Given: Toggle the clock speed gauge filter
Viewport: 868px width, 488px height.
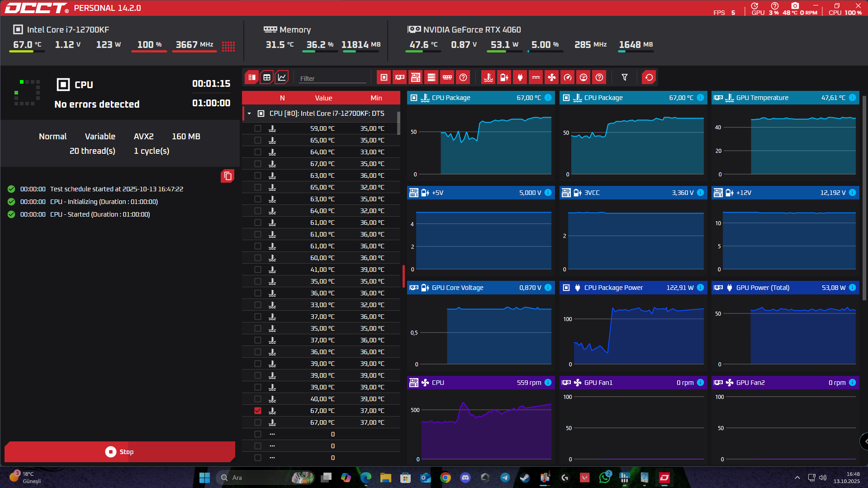Looking at the screenshot, I should click(x=568, y=77).
